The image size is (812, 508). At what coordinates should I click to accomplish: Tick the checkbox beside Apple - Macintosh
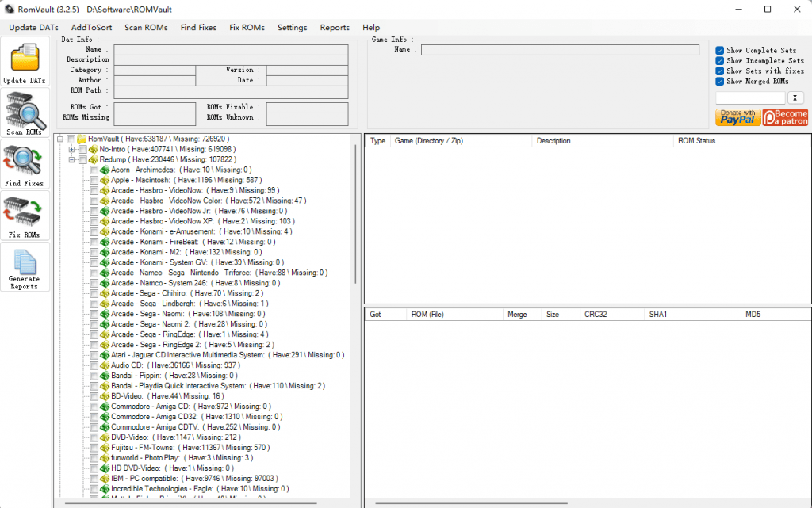pos(94,180)
